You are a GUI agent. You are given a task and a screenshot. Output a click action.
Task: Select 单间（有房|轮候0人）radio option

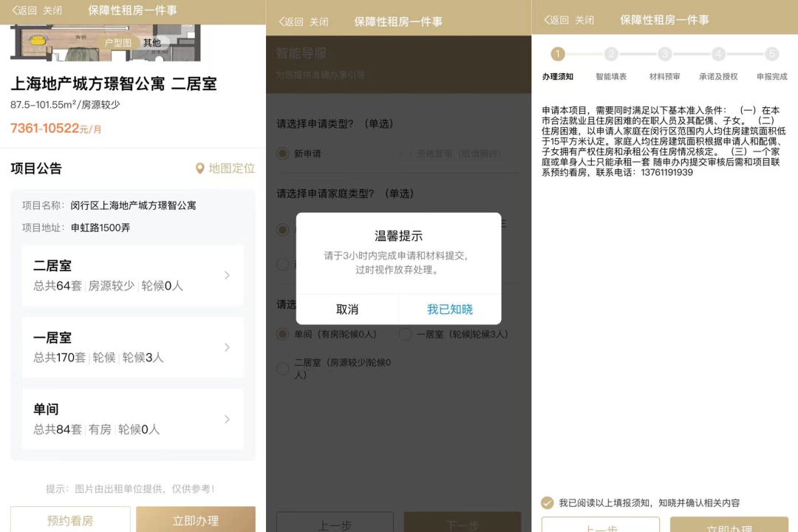pos(283,335)
